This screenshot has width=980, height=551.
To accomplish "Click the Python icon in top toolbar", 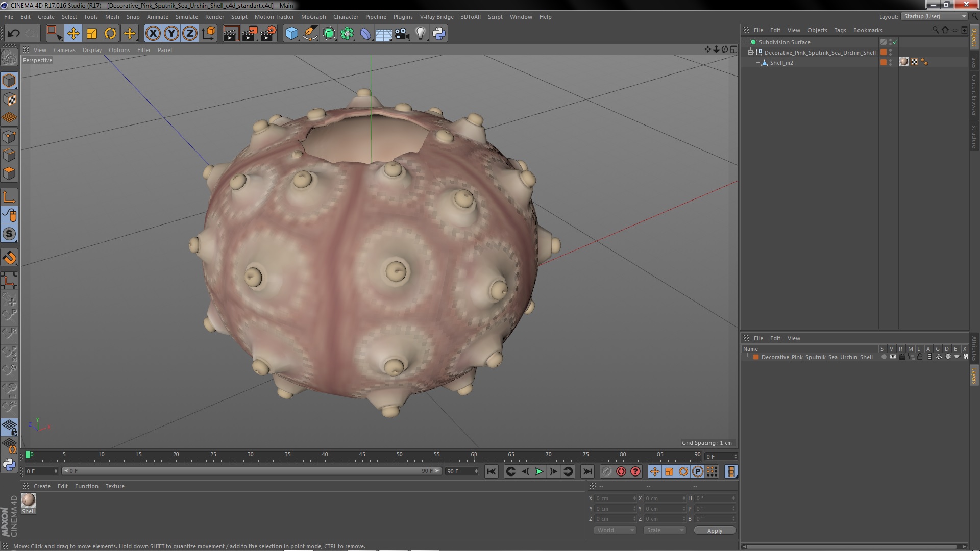I will pyautogui.click(x=439, y=34).
